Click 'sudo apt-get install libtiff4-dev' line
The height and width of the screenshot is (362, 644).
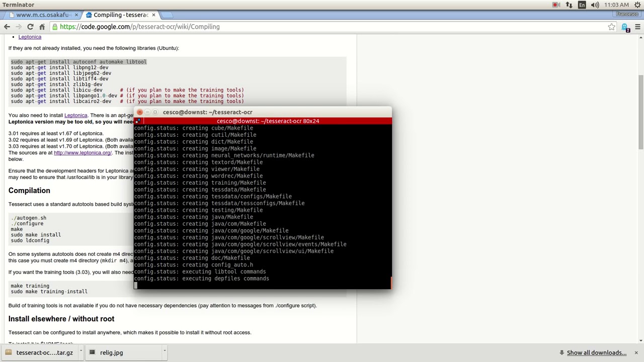59,78
